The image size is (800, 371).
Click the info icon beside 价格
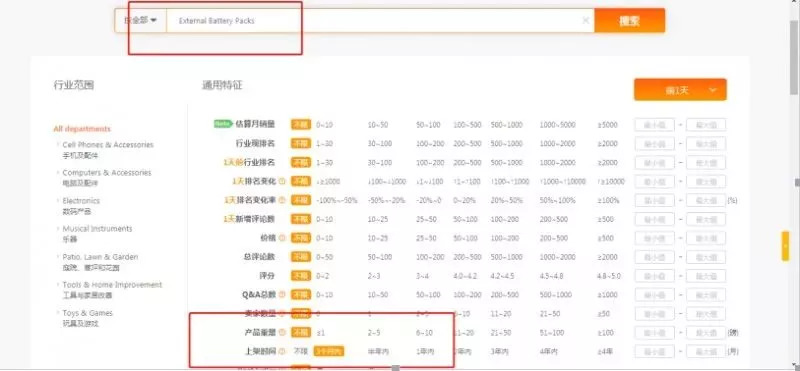282,238
